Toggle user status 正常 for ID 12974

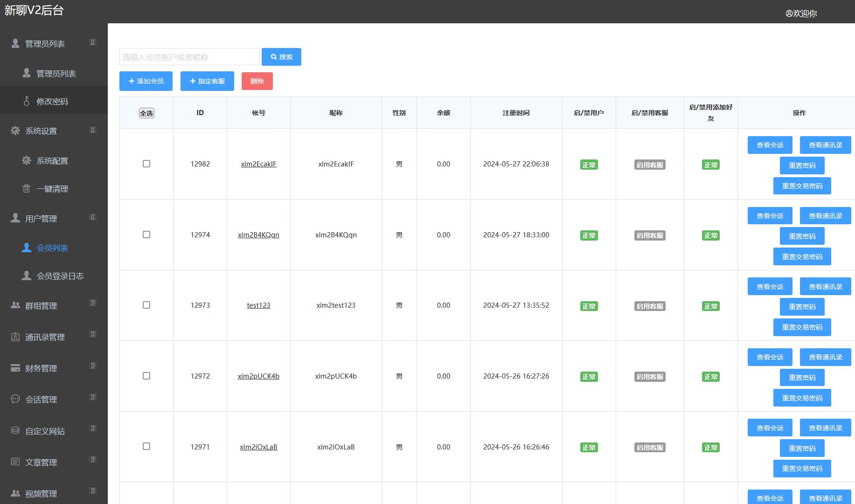pos(589,235)
